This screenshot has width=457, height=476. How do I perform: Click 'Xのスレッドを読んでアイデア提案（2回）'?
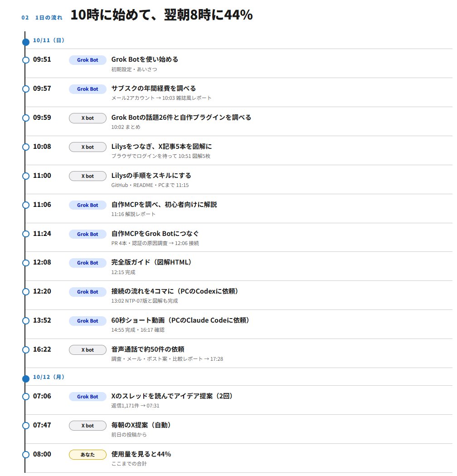tap(172, 396)
